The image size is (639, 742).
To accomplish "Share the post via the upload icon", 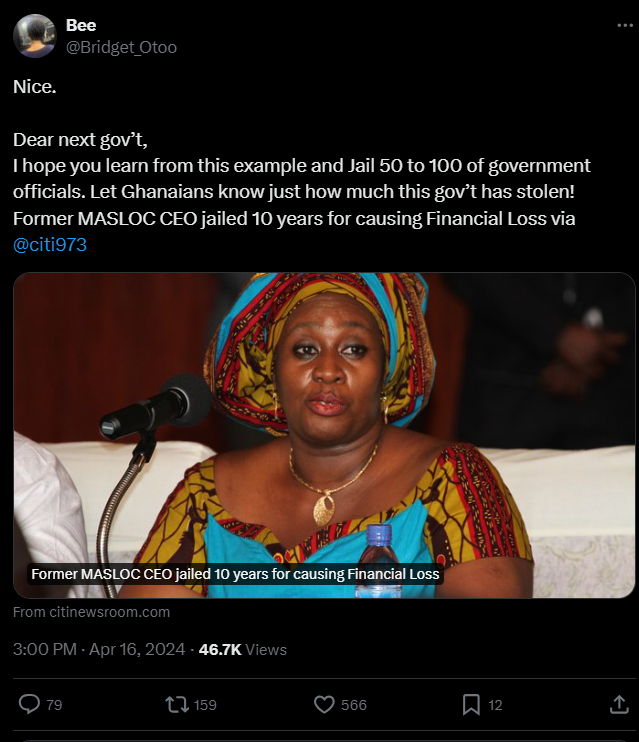I will pos(619,704).
